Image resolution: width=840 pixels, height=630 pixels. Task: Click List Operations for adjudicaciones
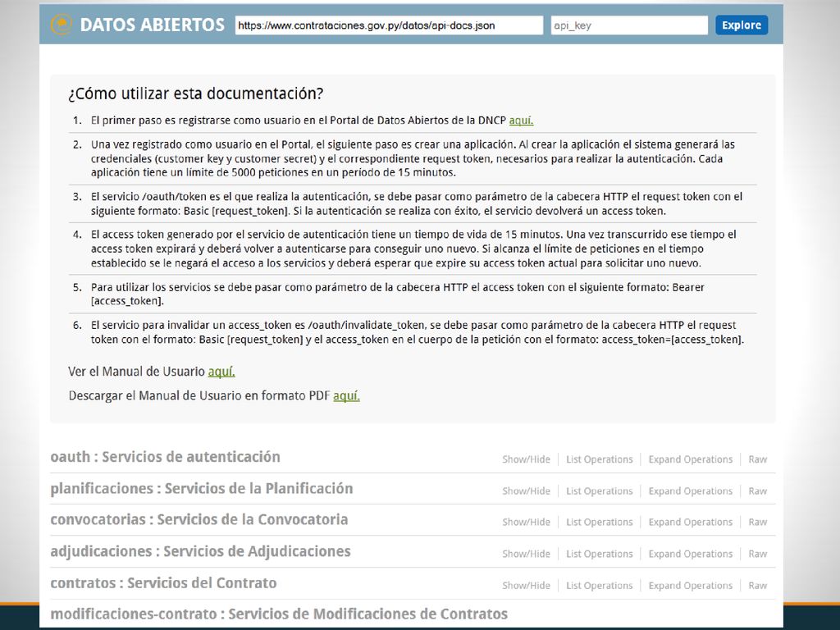point(600,554)
